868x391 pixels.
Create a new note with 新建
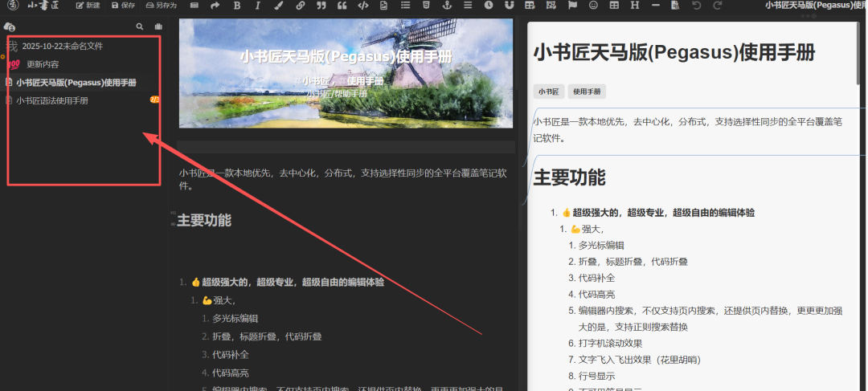click(x=88, y=6)
